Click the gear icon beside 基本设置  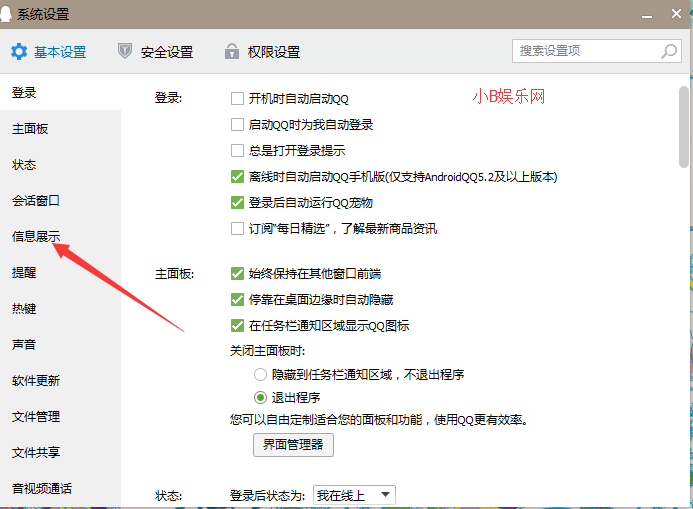pyautogui.click(x=19, y=52)
